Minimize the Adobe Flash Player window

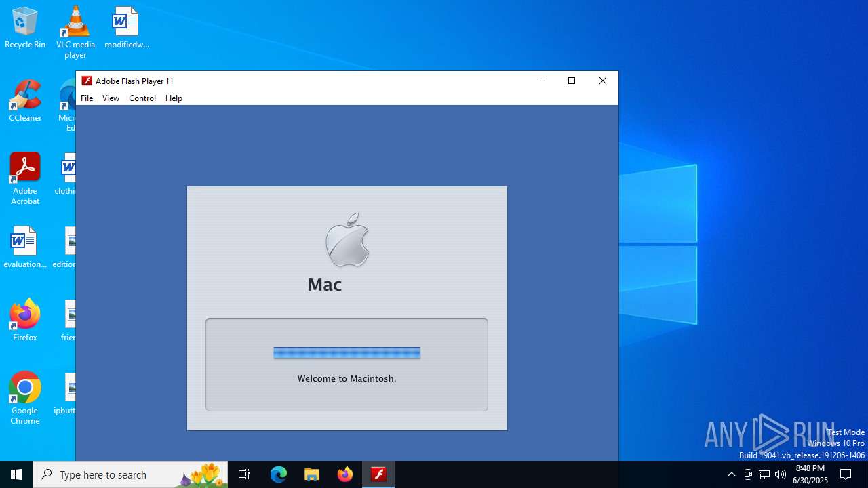[540, 81]
